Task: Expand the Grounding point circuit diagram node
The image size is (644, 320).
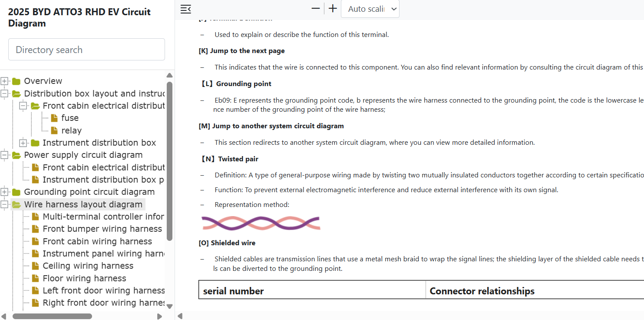Action: click(x=5, y=192)
